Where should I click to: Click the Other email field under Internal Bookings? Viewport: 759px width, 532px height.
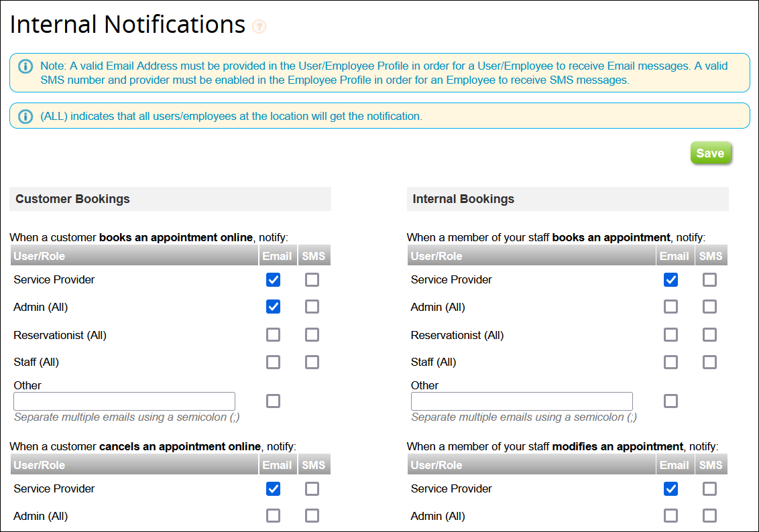[x=522, y=401]
